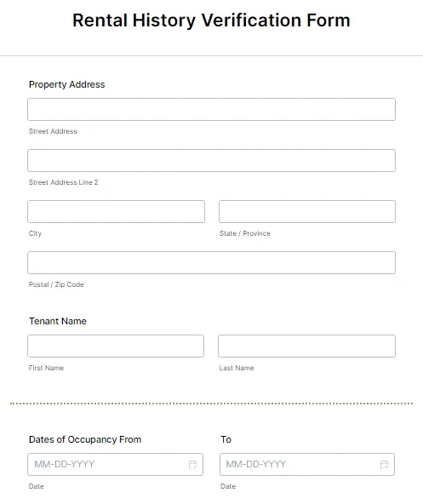
Task: Click the tenant First Name field
Action: pos(116,346)
